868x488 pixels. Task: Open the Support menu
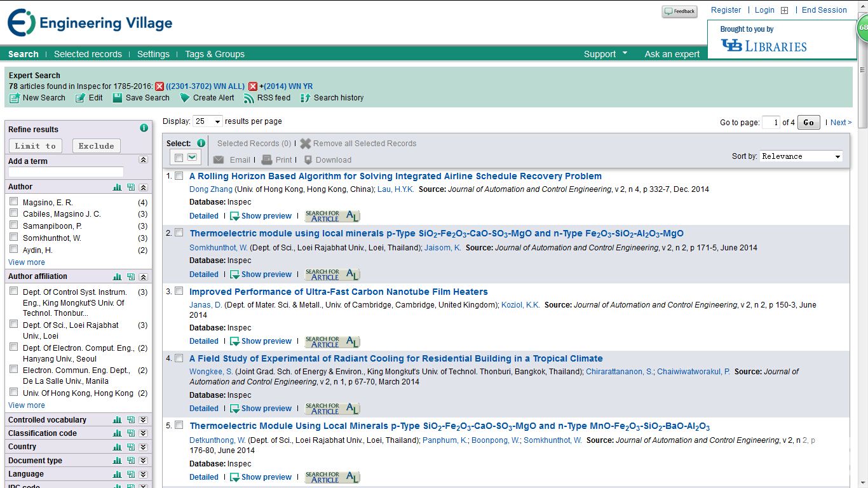coord(606,54)
